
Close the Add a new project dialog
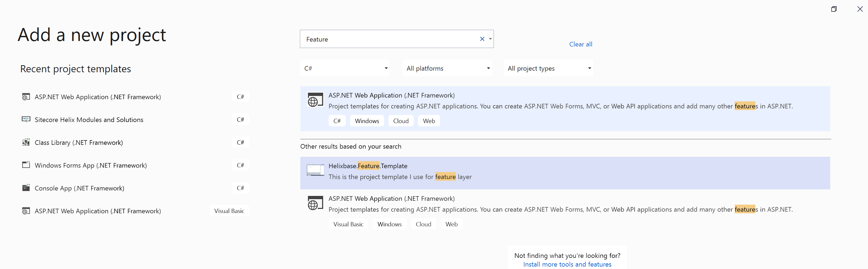point(860,9)
